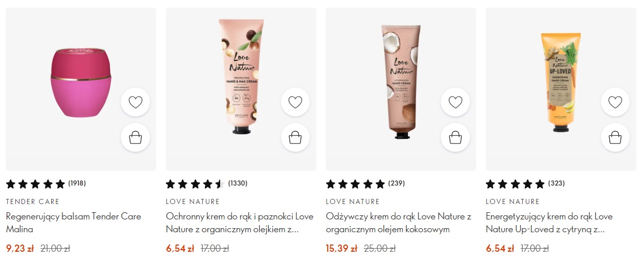
Task: Open Ochronny krem do rąk i paznokci link
Action: 240,222
